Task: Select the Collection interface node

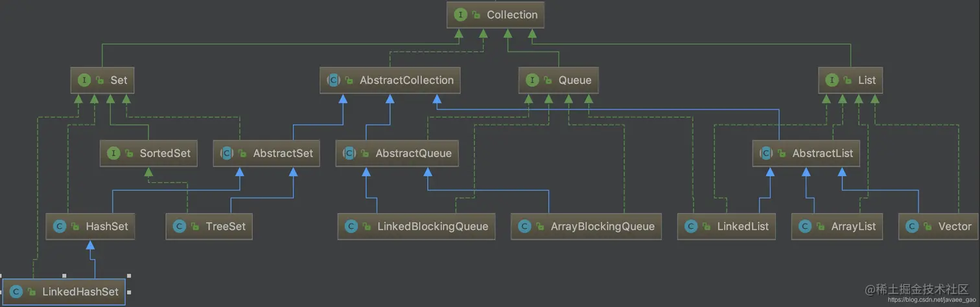Action: pos(495,15)
